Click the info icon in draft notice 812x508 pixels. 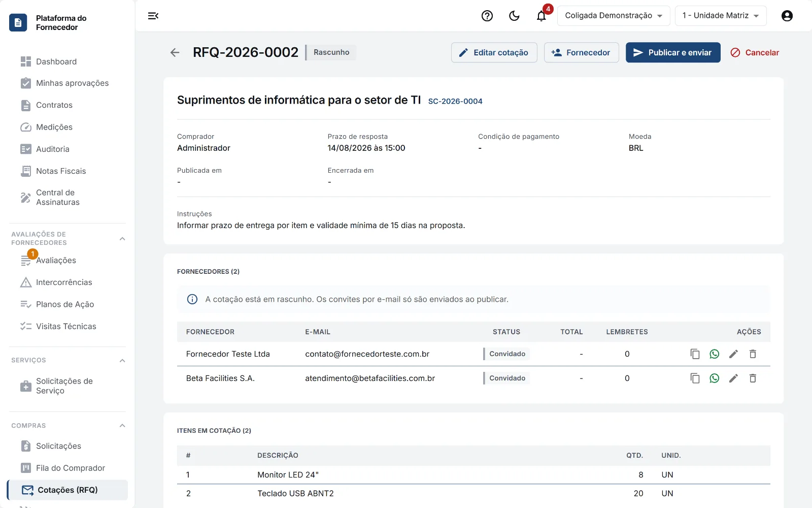192,299
